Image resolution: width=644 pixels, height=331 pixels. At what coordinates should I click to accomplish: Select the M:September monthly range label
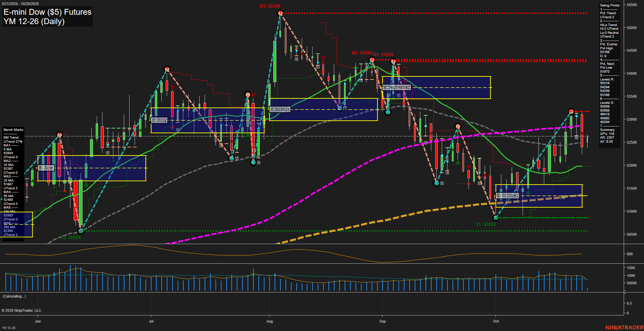(397, 87)
